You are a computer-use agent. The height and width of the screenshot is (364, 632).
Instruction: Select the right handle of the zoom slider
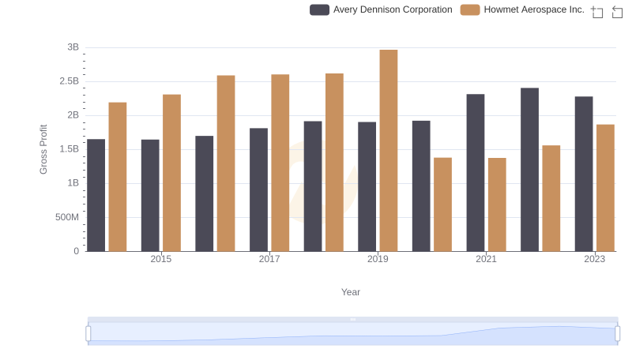[617, 333]
